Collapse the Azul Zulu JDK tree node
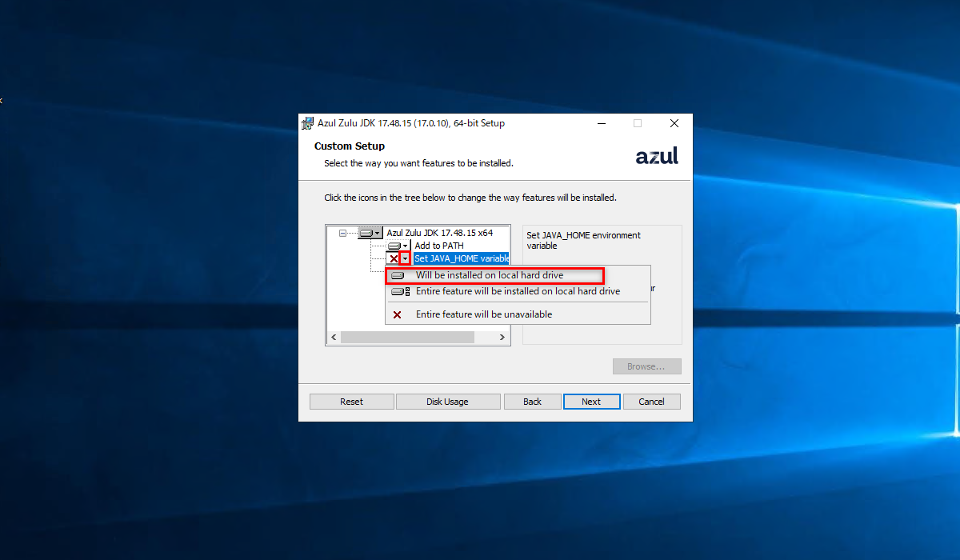 342,233
